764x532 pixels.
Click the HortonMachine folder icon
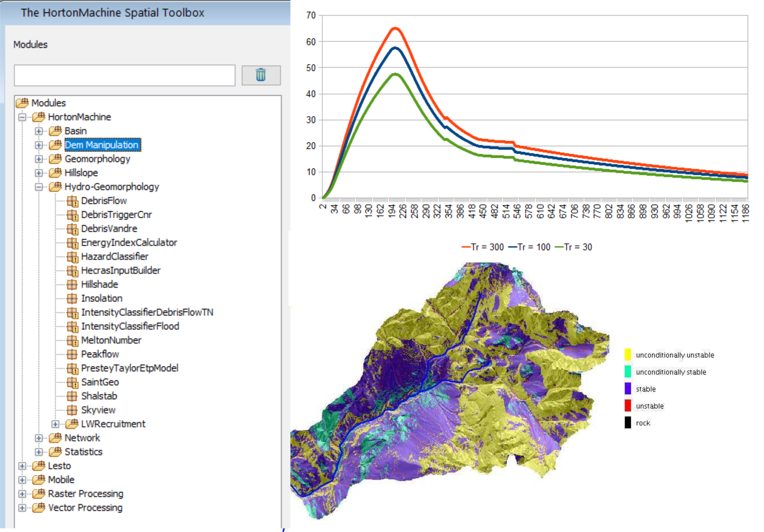(39, 117)
